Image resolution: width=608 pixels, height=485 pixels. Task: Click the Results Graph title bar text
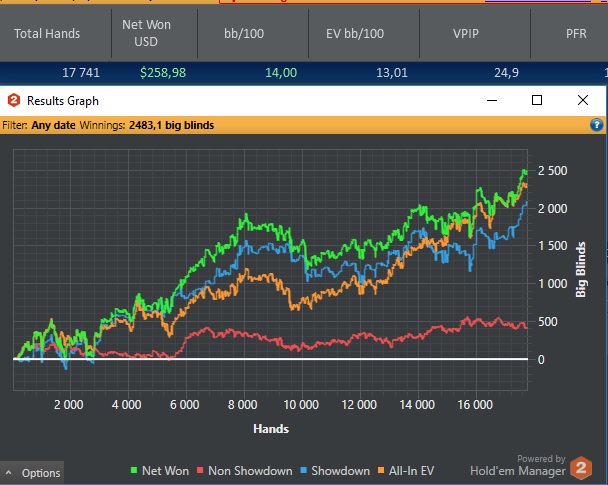(x=63, y=101)
